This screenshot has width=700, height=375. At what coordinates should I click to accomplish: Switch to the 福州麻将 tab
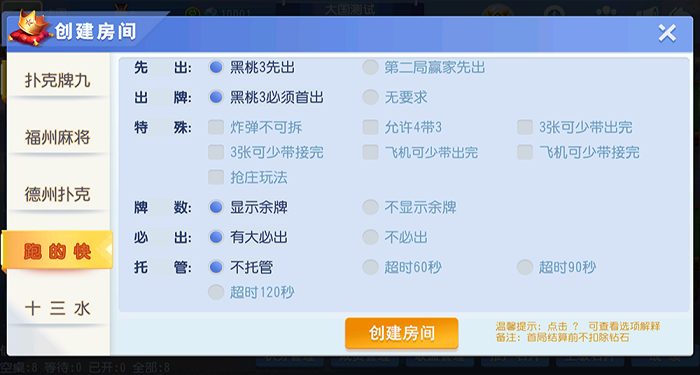58,138
